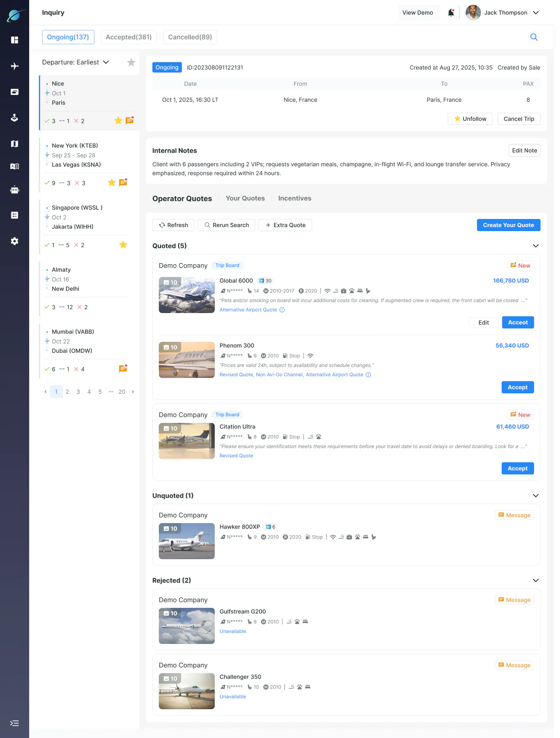The image size is (560, 738).
Task: Jump to page 20 of inquiries
Action: click(x=122, y=392)
